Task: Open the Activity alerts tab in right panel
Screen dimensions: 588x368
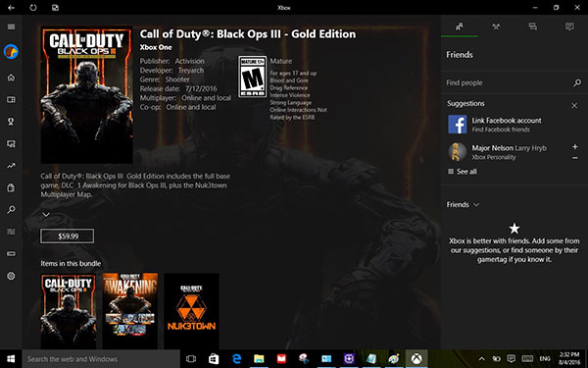Action: click(569, 26)
